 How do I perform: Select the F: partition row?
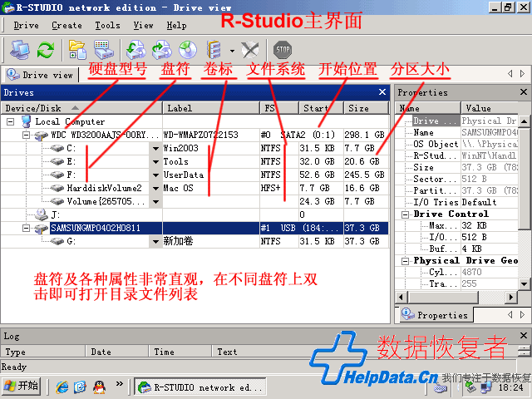[195, 175]
